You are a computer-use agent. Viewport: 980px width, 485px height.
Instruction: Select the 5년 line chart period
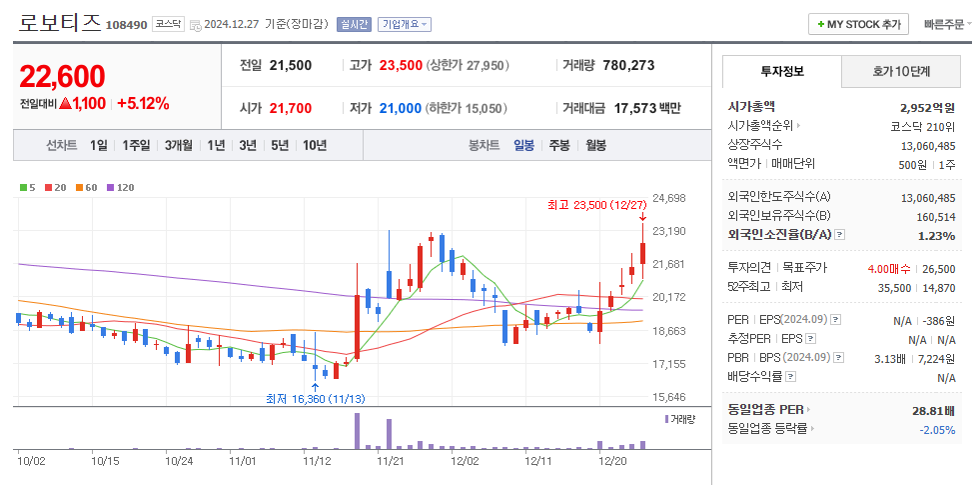coord(280,145)
